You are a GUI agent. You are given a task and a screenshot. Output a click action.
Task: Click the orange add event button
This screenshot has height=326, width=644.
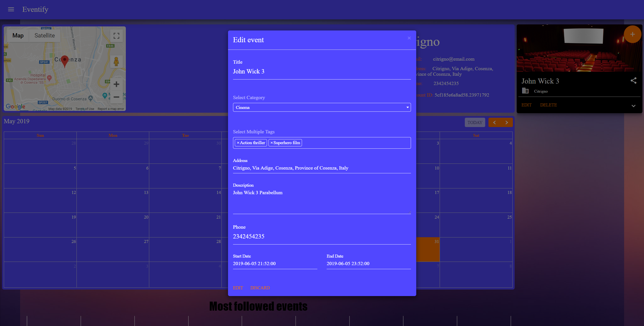click(x=632, y=34)
